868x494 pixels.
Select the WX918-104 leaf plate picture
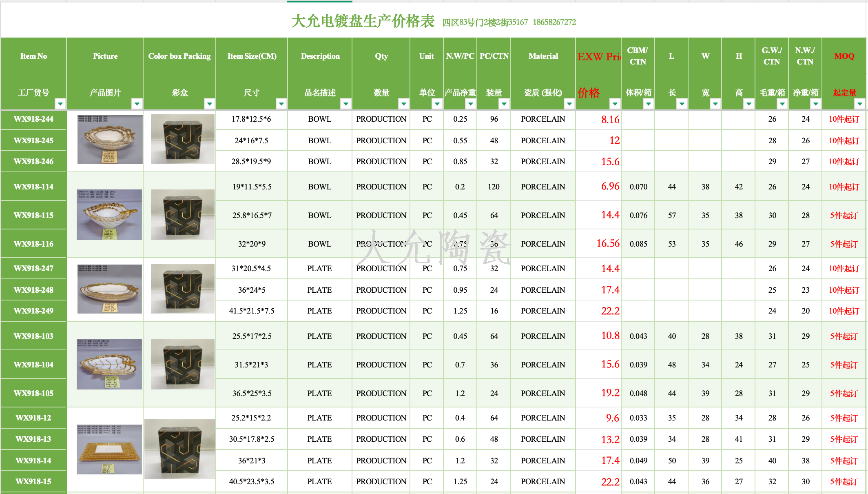pyautogui.click(x=109, y=364)
